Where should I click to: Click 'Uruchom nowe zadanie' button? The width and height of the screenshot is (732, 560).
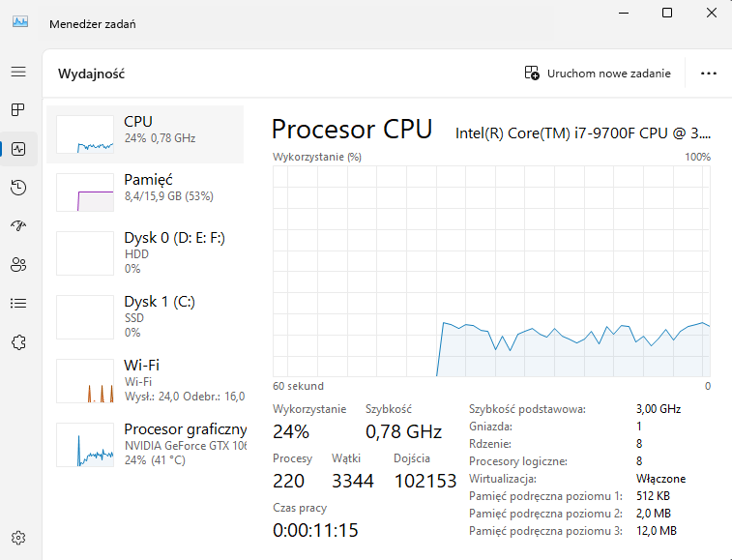coord(598,73)
